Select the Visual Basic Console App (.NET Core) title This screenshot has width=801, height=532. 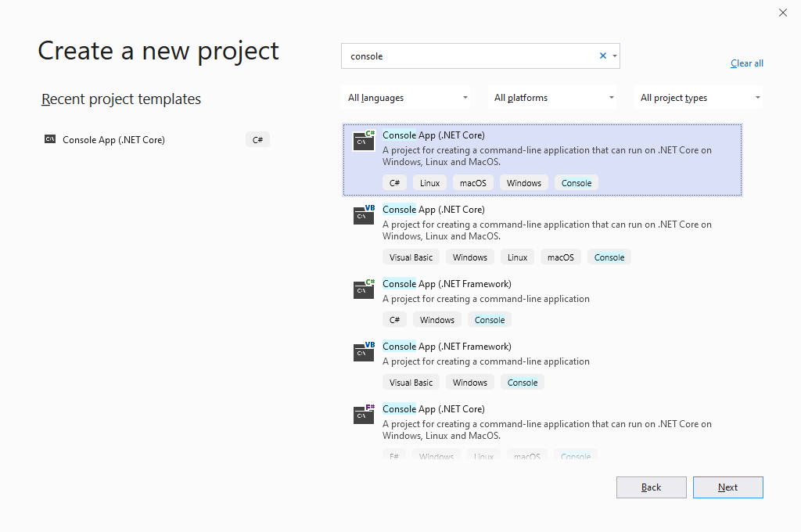tap(433, 210)
